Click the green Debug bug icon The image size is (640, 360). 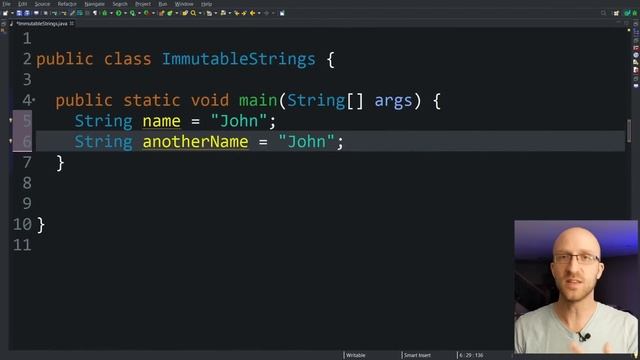coord(104,13)
